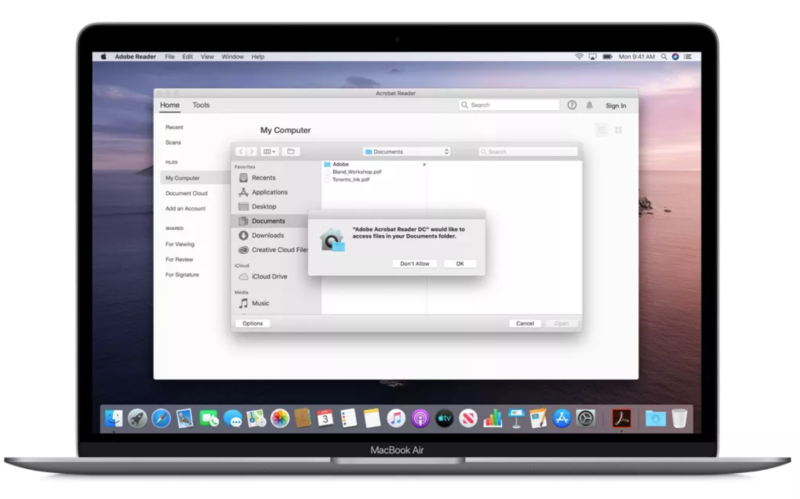Screen dimensions: 800x499
Task: Open Safari from the dock
Action: pos(160,418)
